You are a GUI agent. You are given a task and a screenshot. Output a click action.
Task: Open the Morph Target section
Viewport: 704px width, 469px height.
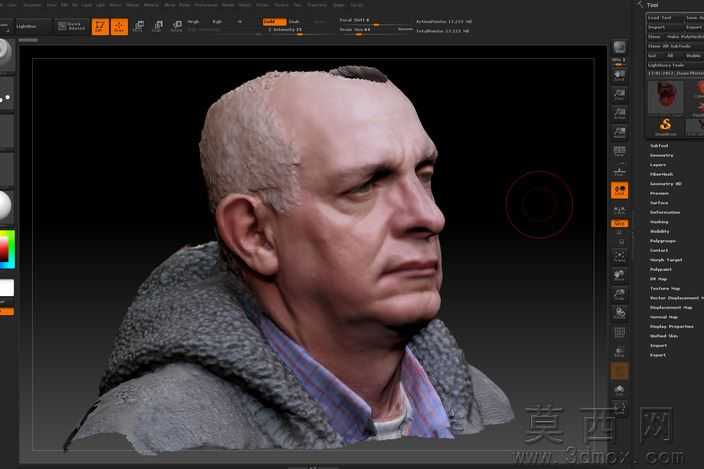pyautogui.click(x=666, y=260)
